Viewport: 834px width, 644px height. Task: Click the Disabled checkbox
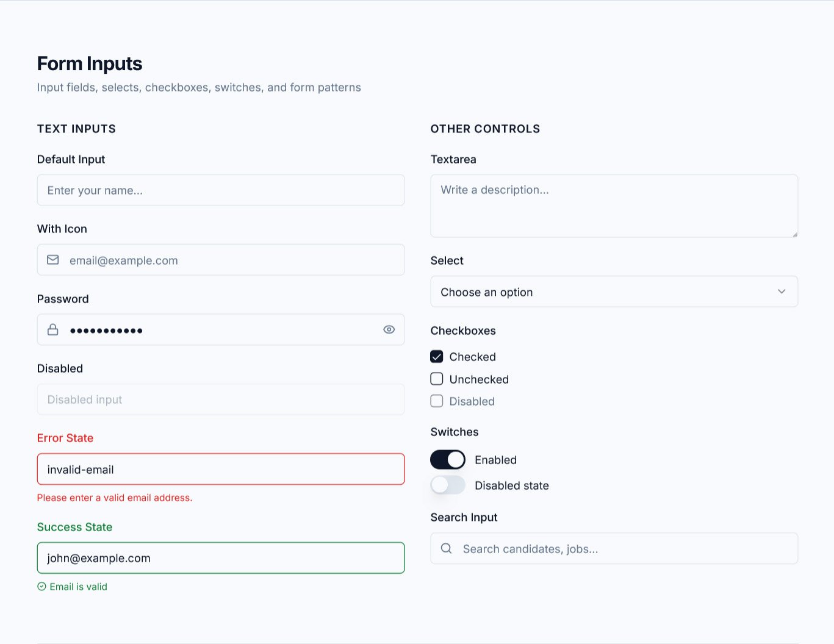pos(437,401)
